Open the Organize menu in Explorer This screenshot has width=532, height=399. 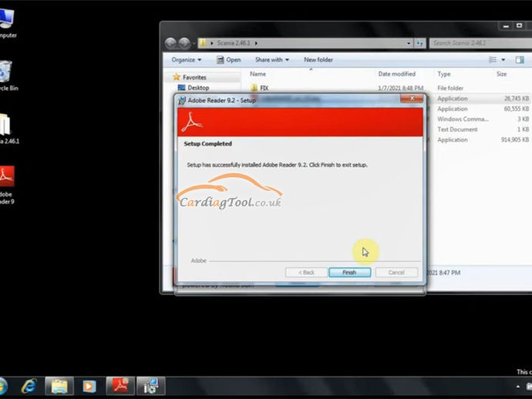pyautogui.click(x=187, y=59)
